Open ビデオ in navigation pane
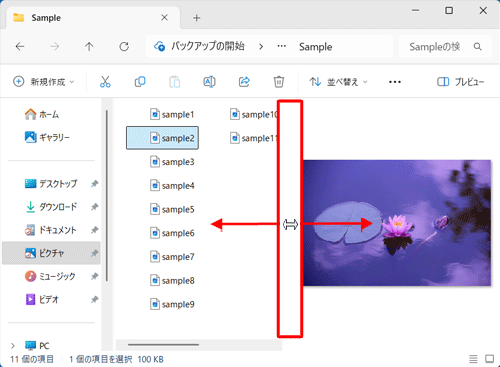Viewport: 500px width, 367px height. pyautogui.click(x=42, y=300)
